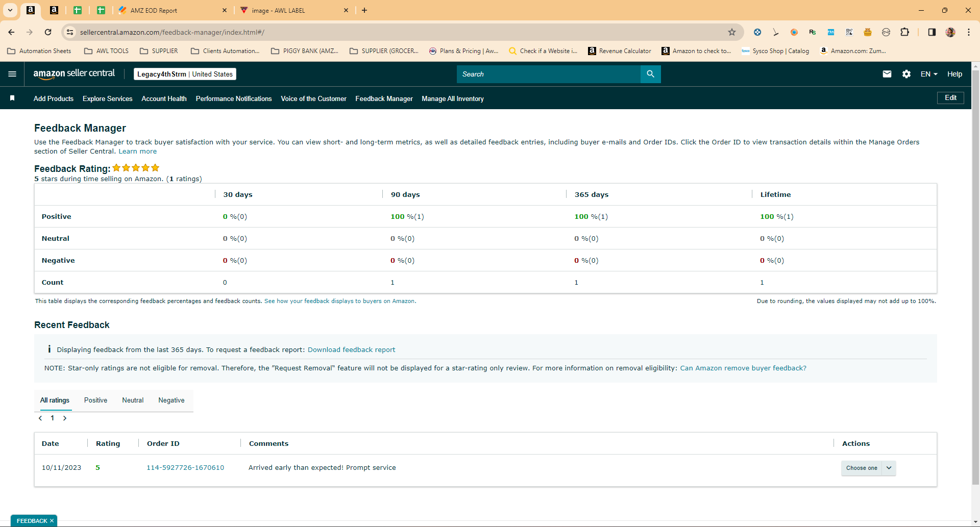Select the All ratings tab
The width and height of the screenshot is (980, 527).
point(55,400)
